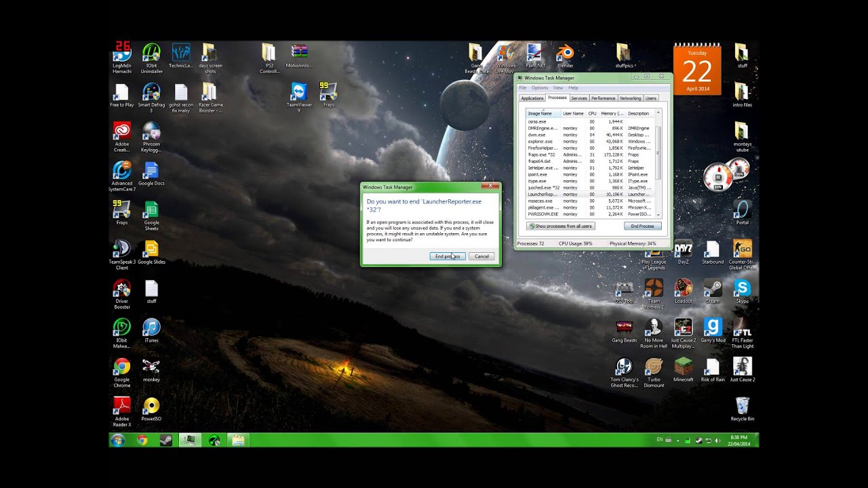Open the PowerISO desktop icon
This screenshot has width=868, height=488.
click(x=151, y=410)
